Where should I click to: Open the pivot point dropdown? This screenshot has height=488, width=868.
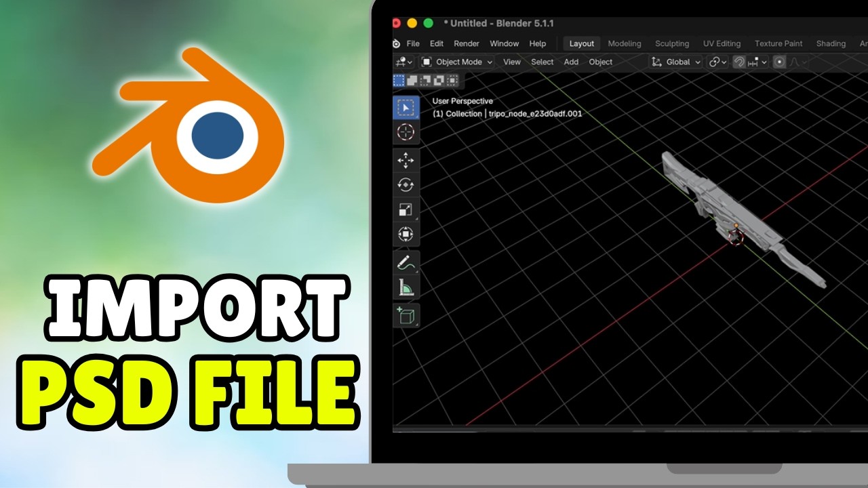pos(717,62)
